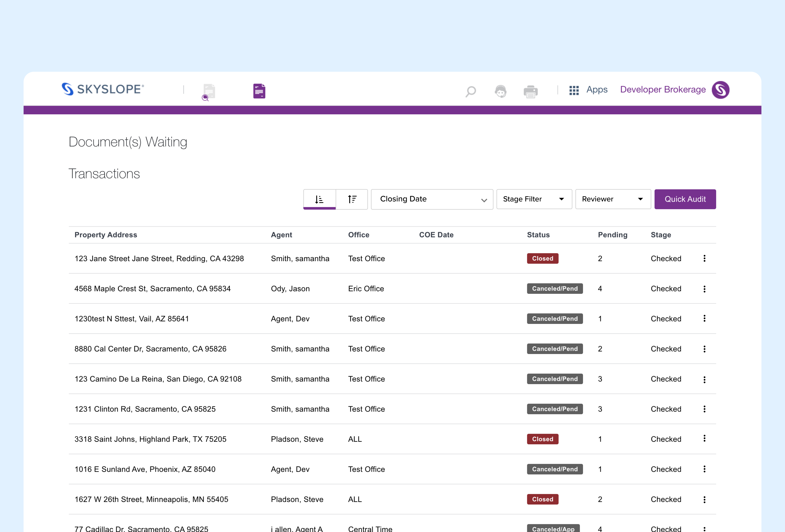The image size is (785, 532).
Task: Click the COE Date column header
Action: (x=436, y=235)
